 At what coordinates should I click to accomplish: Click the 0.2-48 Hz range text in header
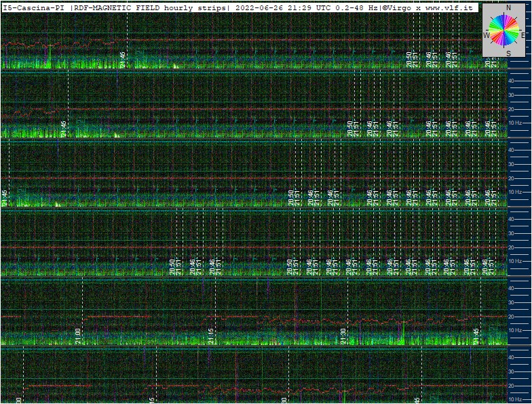tap(356, 8)
